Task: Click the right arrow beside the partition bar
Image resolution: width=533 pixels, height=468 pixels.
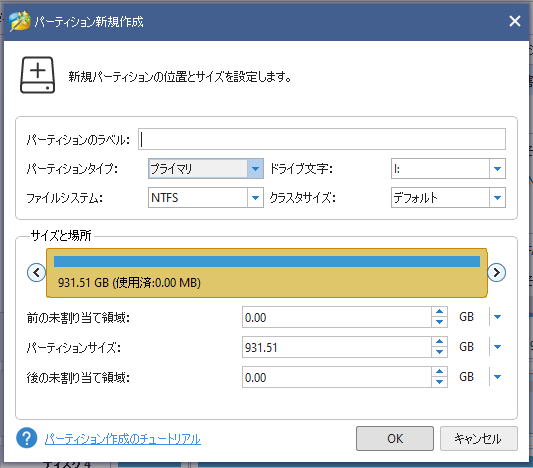Action: [x=497, y=273]
